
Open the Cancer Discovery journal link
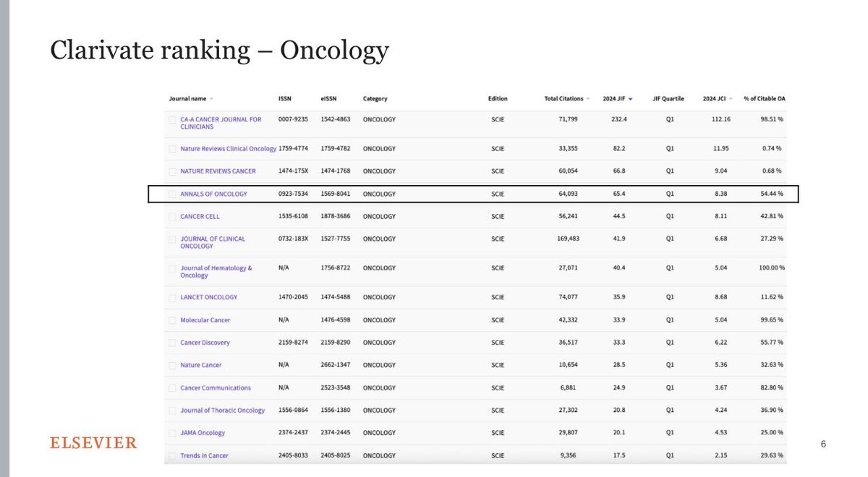tap(205, 343)
